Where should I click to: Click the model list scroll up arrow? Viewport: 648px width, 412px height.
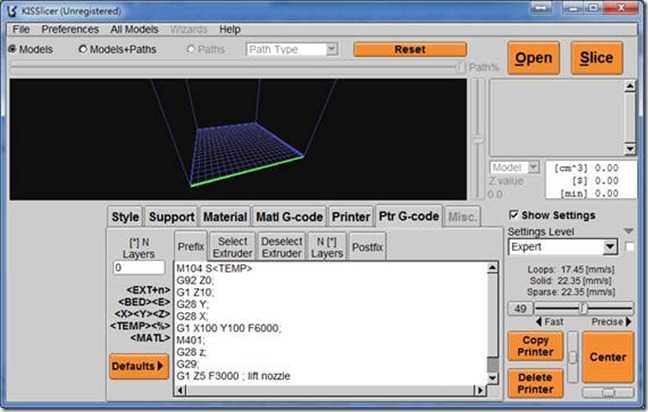pyautogui.click(x=630, y=86)
